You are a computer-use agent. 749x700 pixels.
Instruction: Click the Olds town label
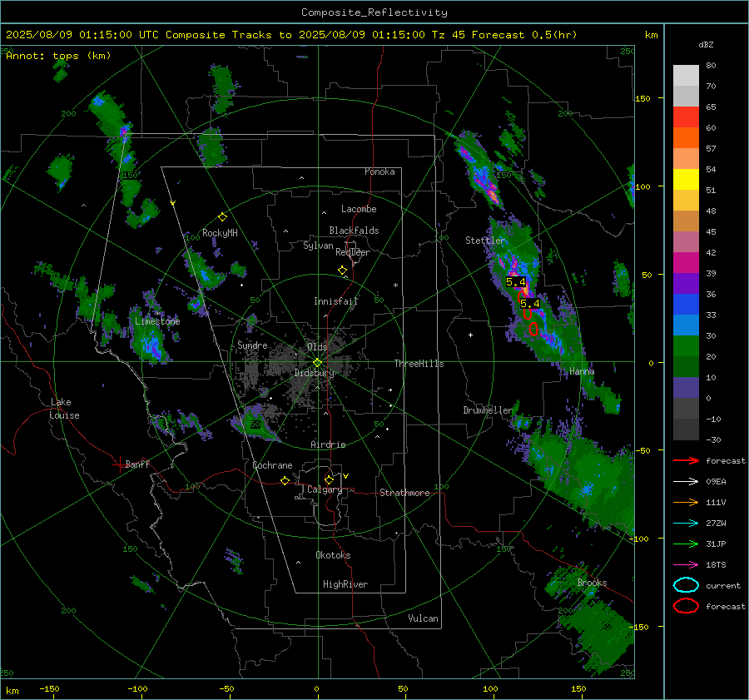[x=317, y=347]
